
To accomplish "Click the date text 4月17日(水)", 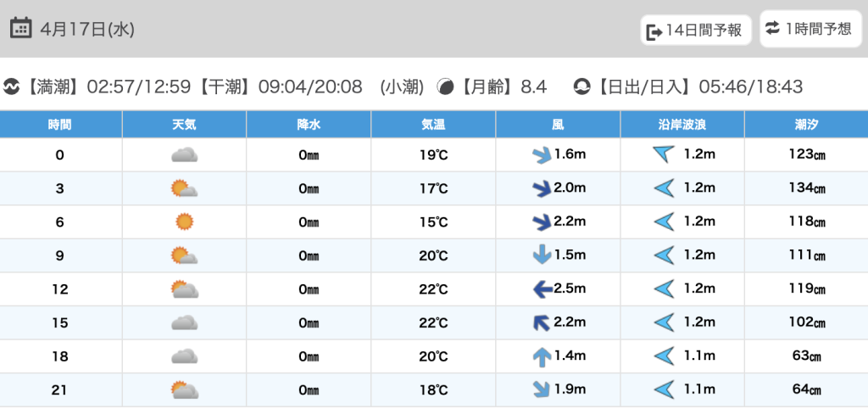I will (87, 29).
